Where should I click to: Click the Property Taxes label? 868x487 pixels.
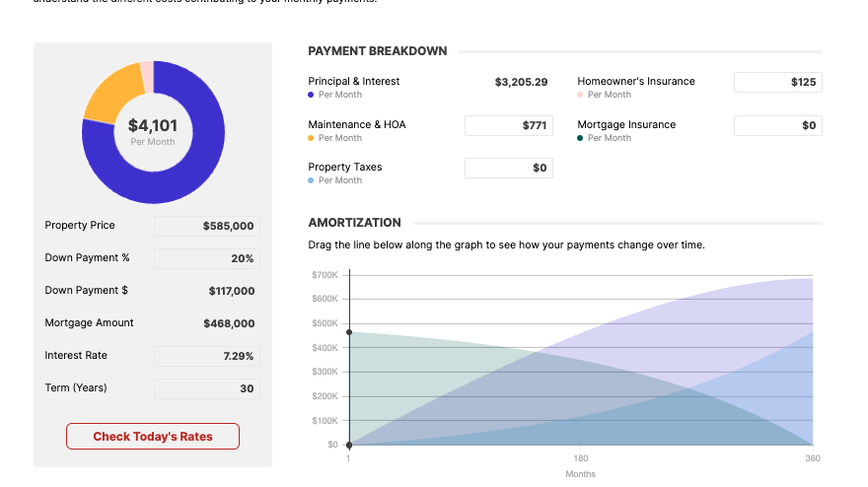[345, 168]
